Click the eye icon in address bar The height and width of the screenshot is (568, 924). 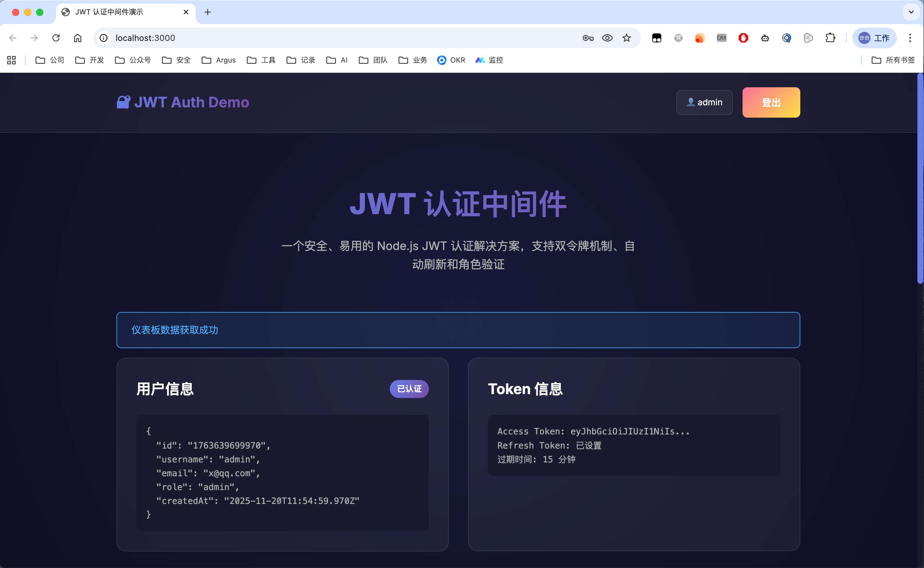(x=607, y=38)
